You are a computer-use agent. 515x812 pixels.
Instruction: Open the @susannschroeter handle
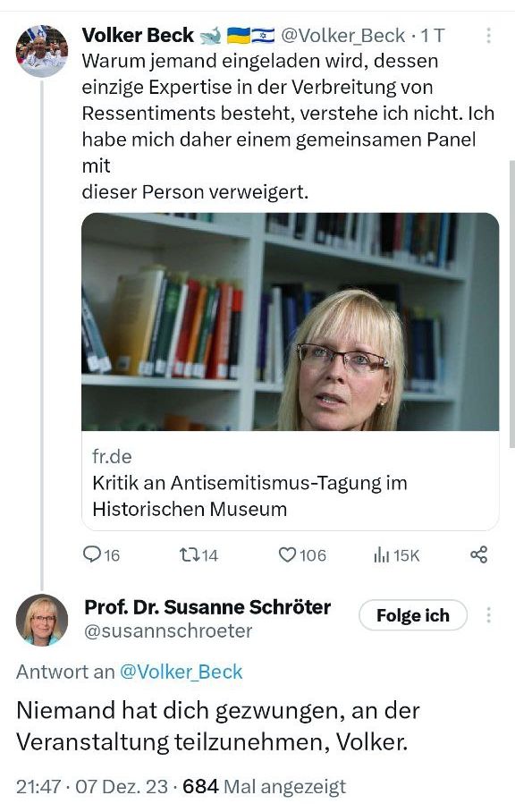pos(168,630)
